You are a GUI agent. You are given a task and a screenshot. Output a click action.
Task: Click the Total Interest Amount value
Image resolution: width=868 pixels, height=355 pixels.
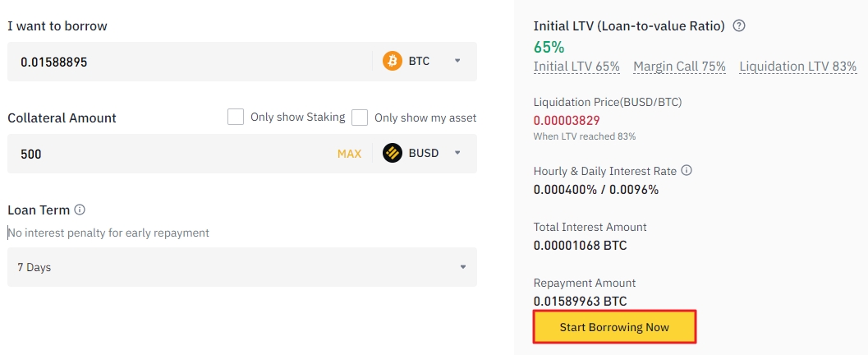point(580,245)
